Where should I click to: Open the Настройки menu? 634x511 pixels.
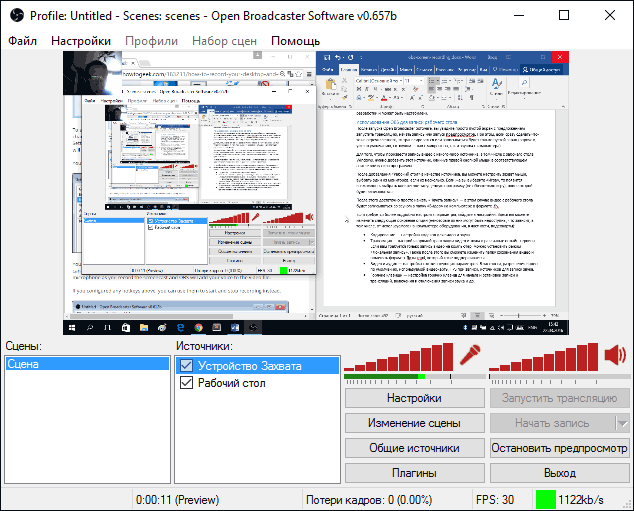point(81,41)
